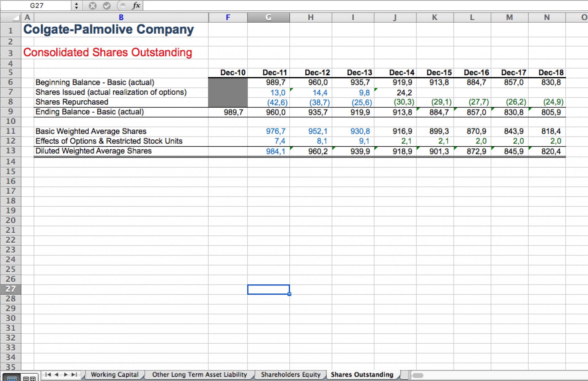Click the cancel entry X icon in formula bar
Screen dimensions: 588x381
pos(92,6)
